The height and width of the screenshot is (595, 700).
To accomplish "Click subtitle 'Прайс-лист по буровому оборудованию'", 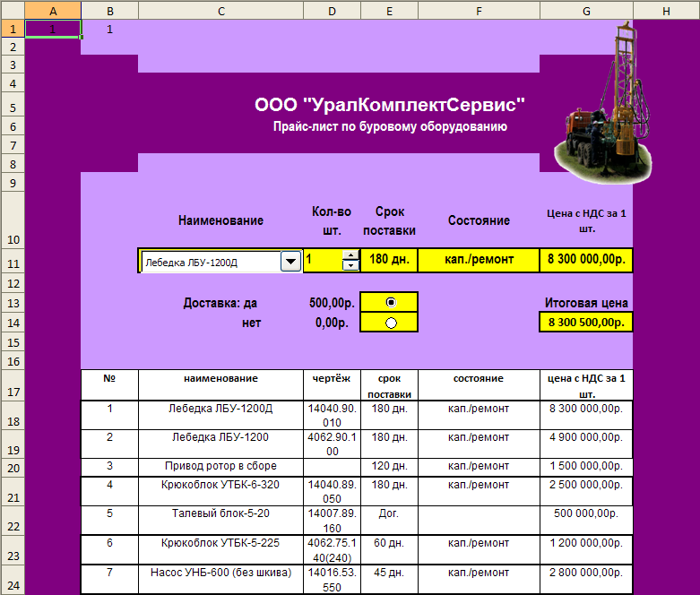I will click(390, 126).
